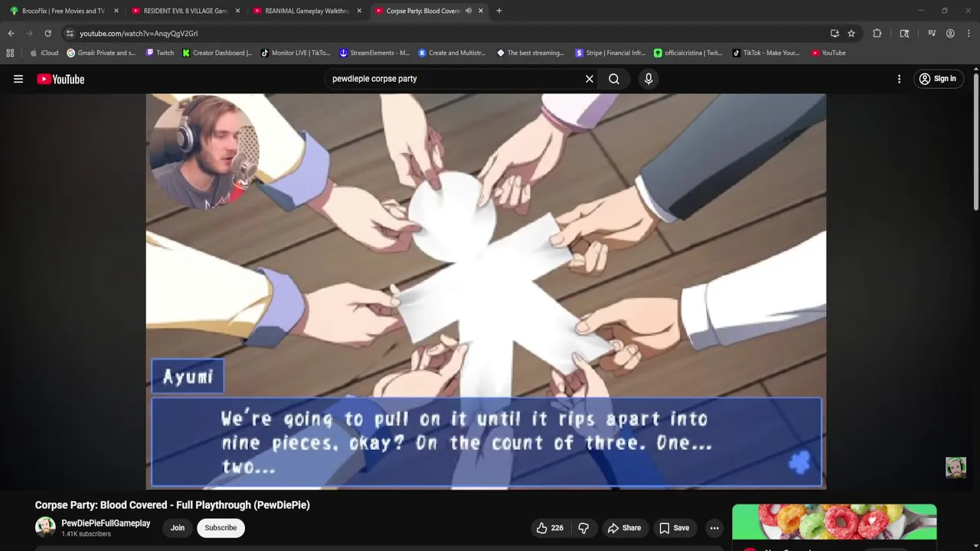Click the floating avatar icon at right edge
The image size is (980, 551).
955,468
